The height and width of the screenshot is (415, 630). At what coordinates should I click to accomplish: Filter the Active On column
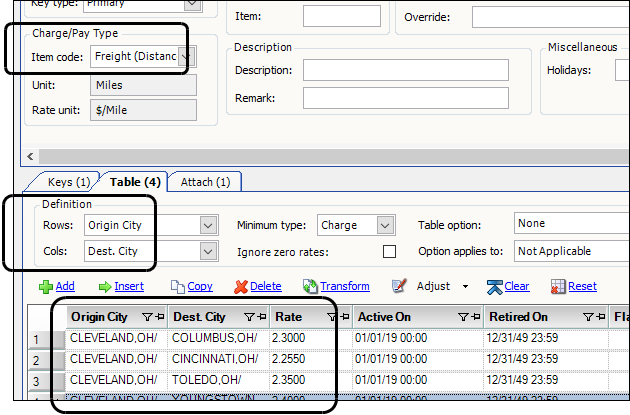(x=463, y=317)
